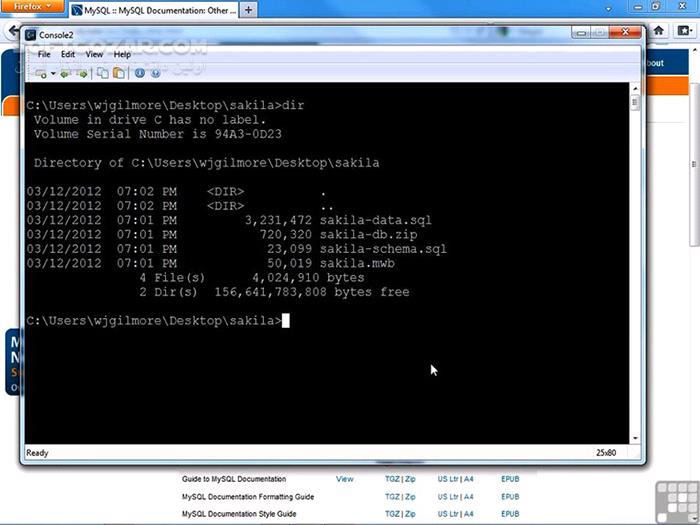This screenshot has height=525, width=700.
Task: Click View link for Guide to MySQL Documentation
Action: coord(345,479)
